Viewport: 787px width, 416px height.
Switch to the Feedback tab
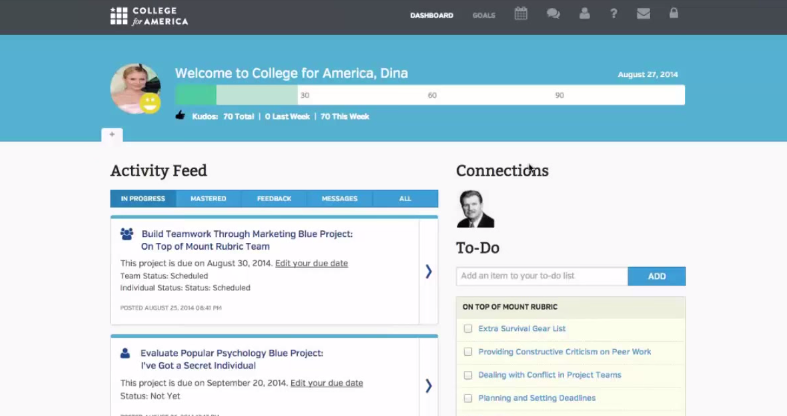pos(274,199)
